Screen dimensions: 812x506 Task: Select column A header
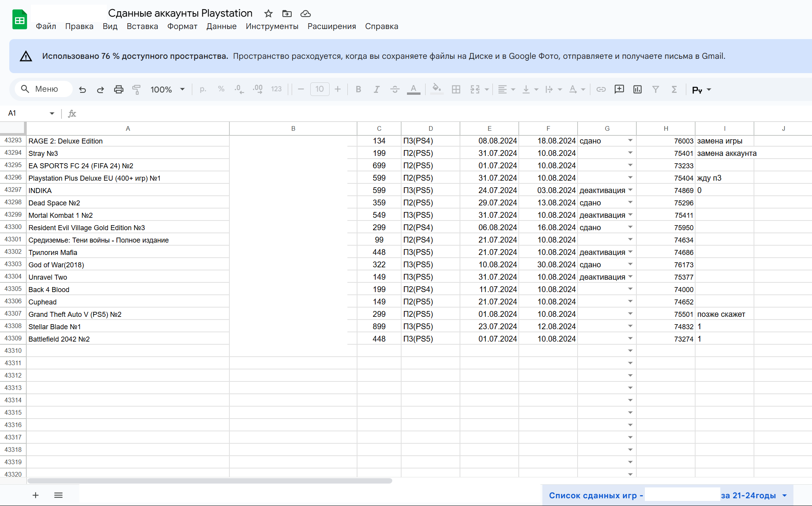[x=128, y=128]
